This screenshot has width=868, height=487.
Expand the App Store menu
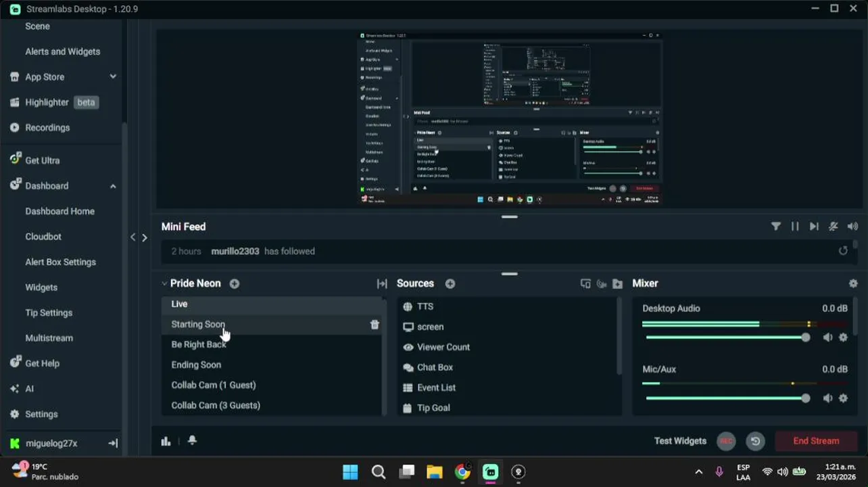[x=113, y=77]
